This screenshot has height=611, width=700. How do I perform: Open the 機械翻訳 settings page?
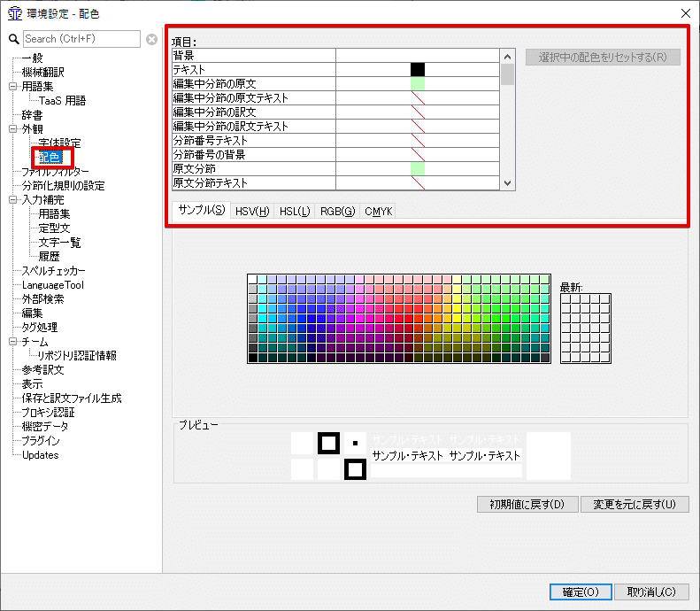click(x=43, y=73)
